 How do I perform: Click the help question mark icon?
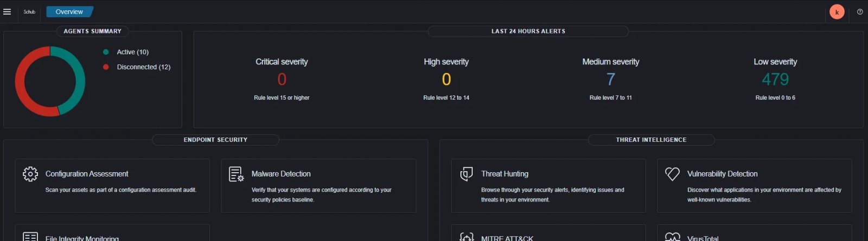pos(860,11)
